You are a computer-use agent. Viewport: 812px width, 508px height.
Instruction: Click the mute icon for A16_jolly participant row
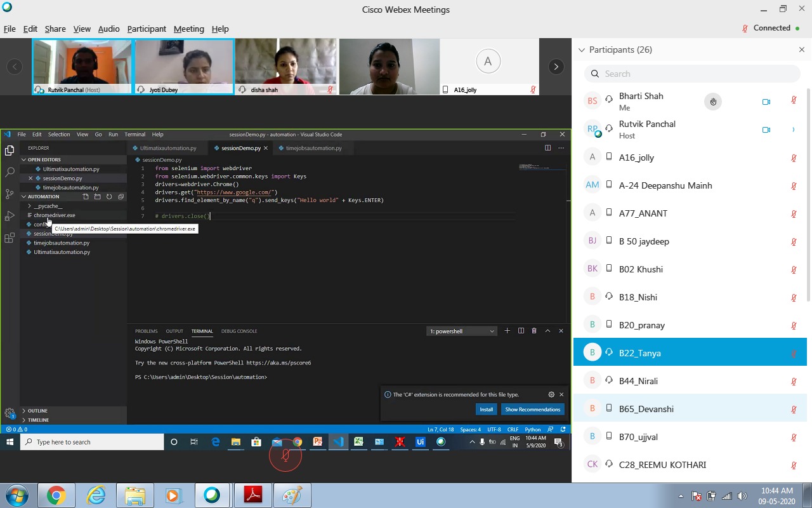(794, 158)
